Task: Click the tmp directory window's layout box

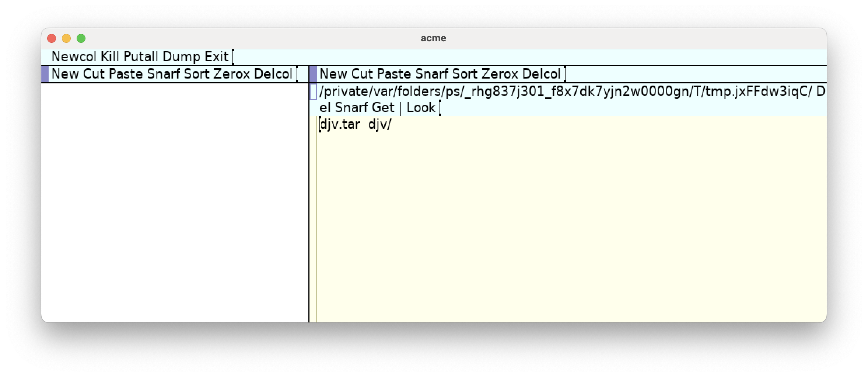Action: (x=313, y=92)
